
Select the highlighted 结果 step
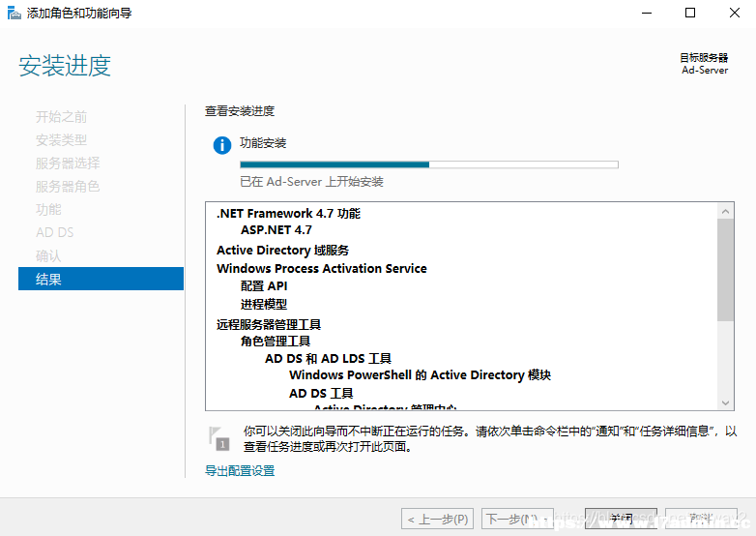tap(101, 279)
